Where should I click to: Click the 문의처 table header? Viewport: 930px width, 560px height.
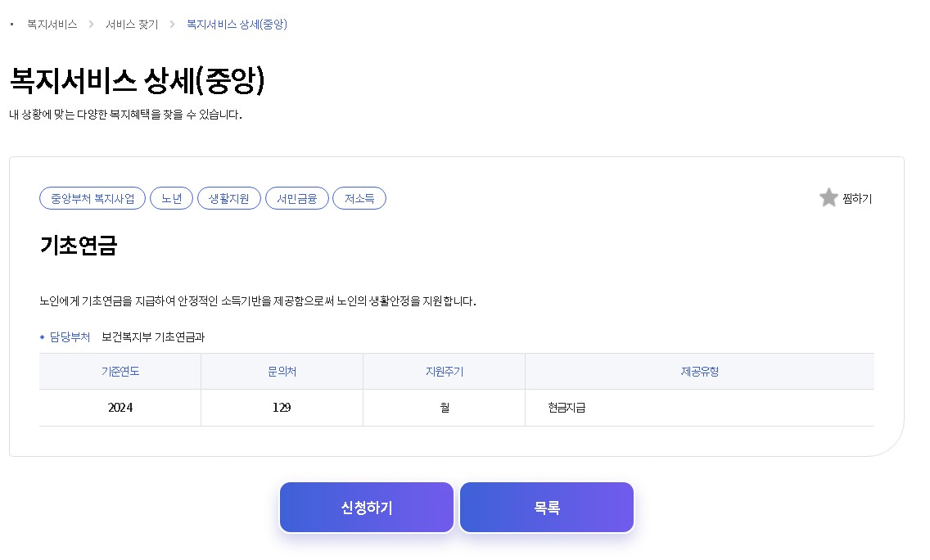282,371
